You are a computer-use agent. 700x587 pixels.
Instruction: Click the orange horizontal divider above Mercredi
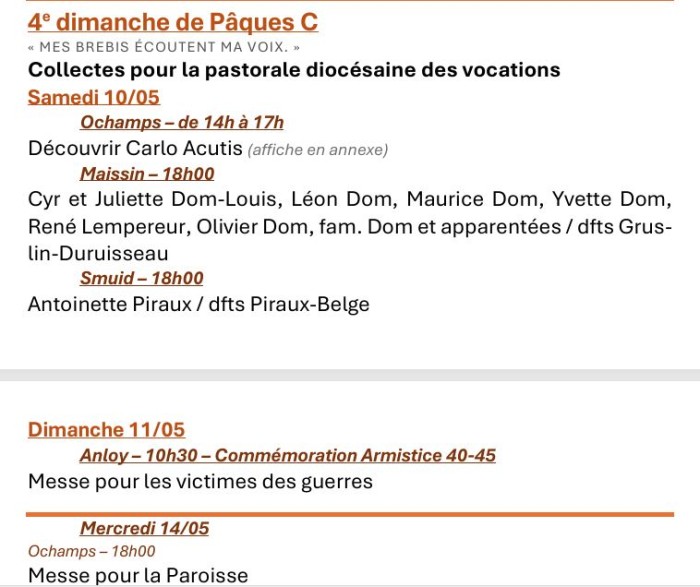coord(350,515)
